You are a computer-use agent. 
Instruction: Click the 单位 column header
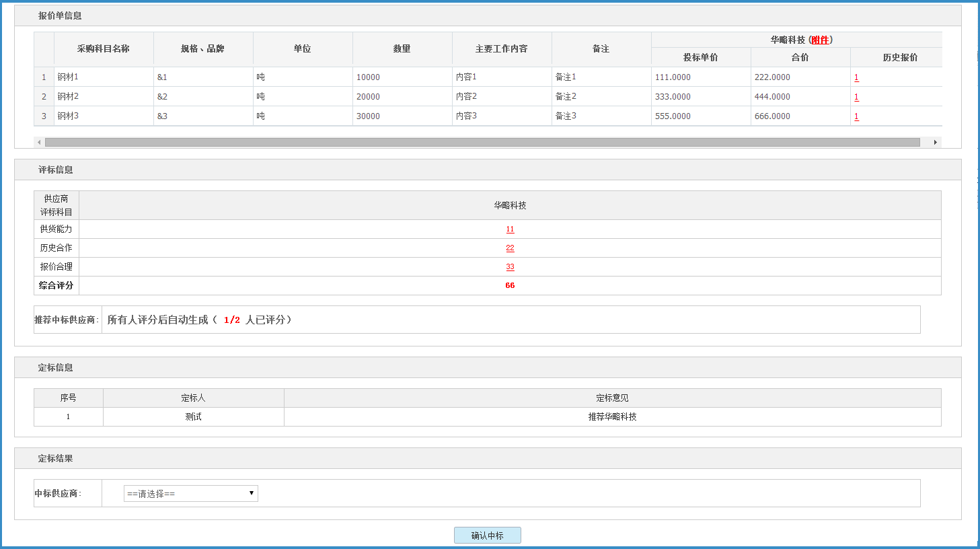coord(303,49)
